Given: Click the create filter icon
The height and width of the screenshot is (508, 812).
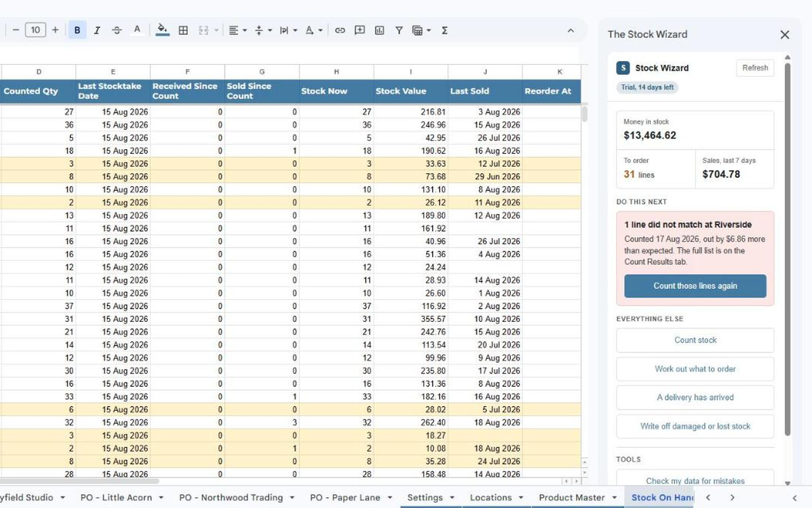Looking at the screenshot, I should [399, 30].
